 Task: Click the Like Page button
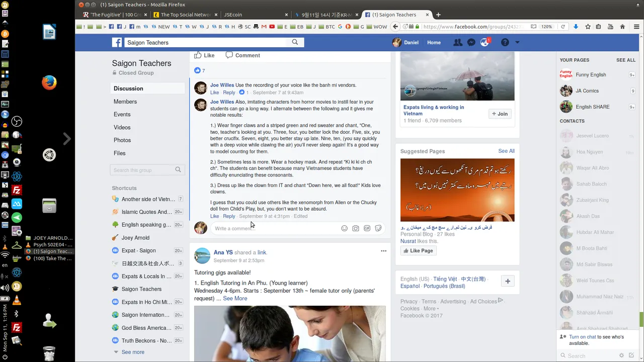coord(418,251)
